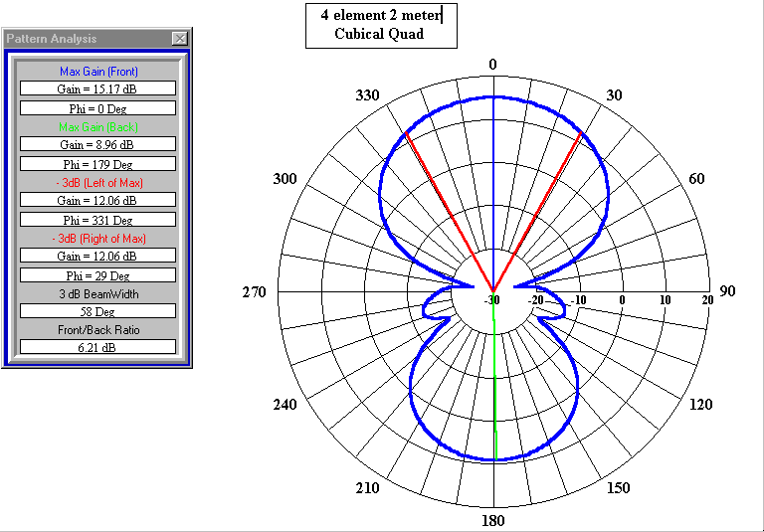
Task: Click the Phi = 29 Deg field
Action: pos(97,274)
